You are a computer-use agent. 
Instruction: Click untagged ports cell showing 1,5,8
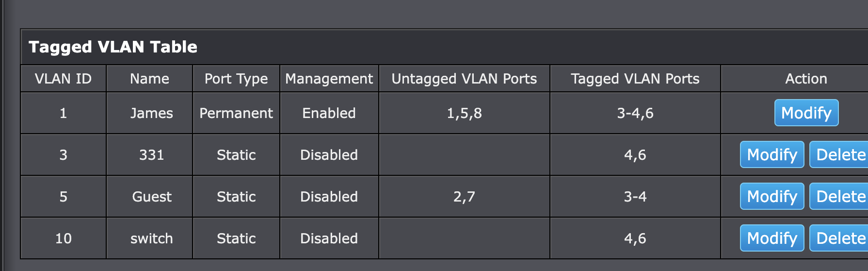click(464, 113)
